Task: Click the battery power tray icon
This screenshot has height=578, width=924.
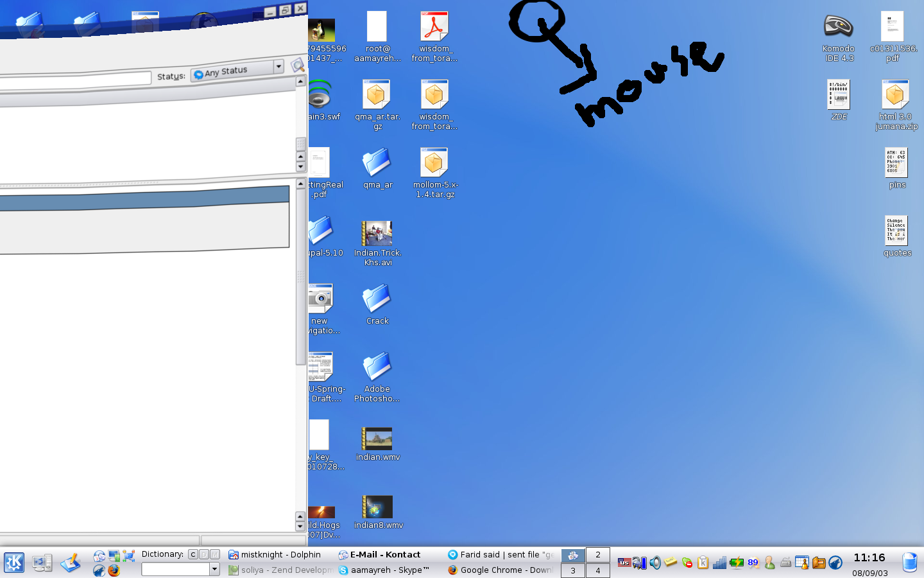Action: [x=736, y=563]
